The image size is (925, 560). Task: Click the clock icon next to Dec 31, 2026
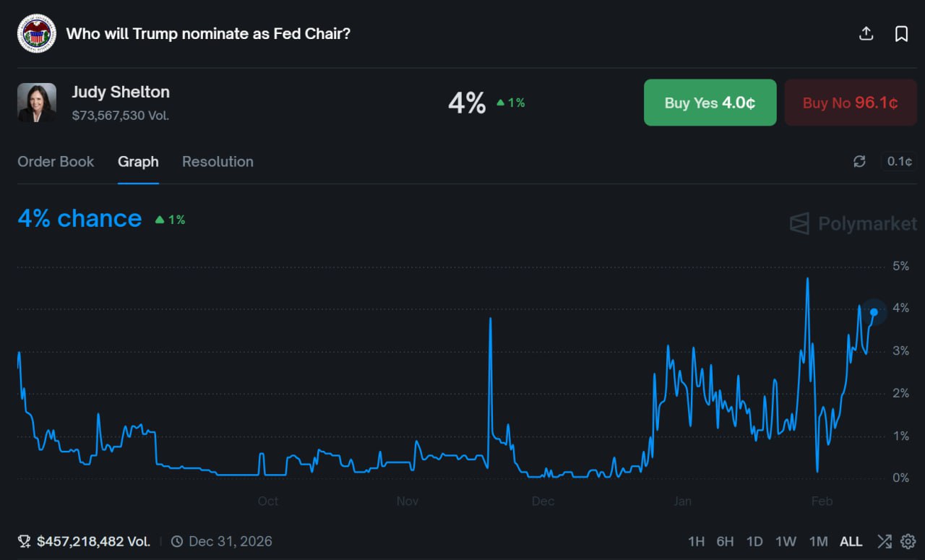177,541
